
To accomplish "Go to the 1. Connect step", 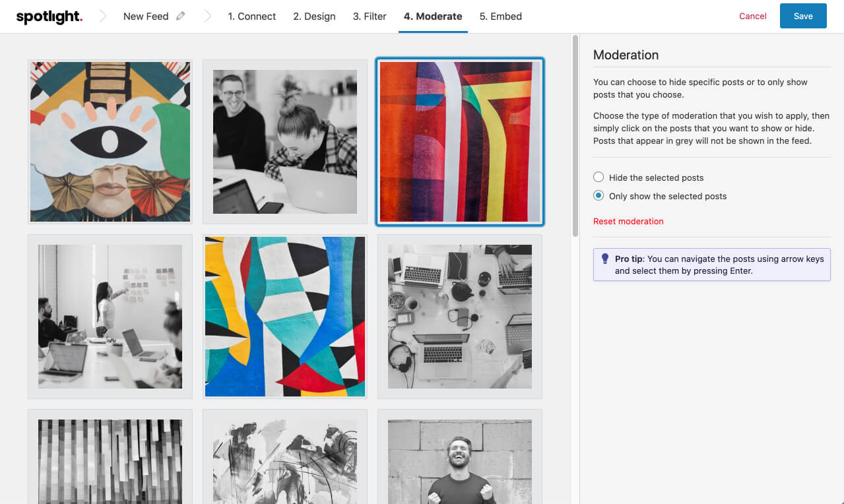I will [252, 16].
